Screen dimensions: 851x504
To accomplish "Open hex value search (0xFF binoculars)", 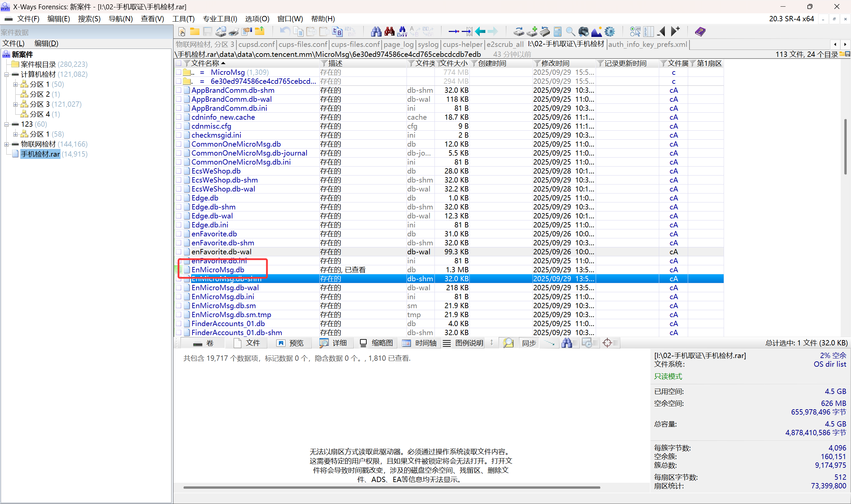I will pyautogui.click(x=402, y=32).
